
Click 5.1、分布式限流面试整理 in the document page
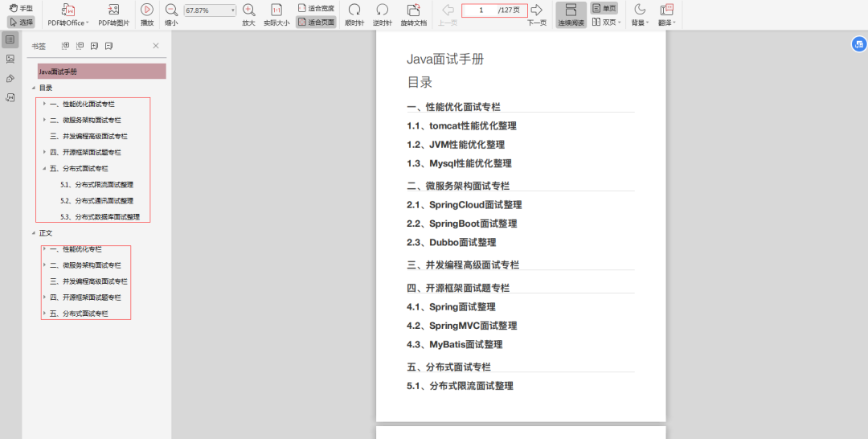(460, 386)
